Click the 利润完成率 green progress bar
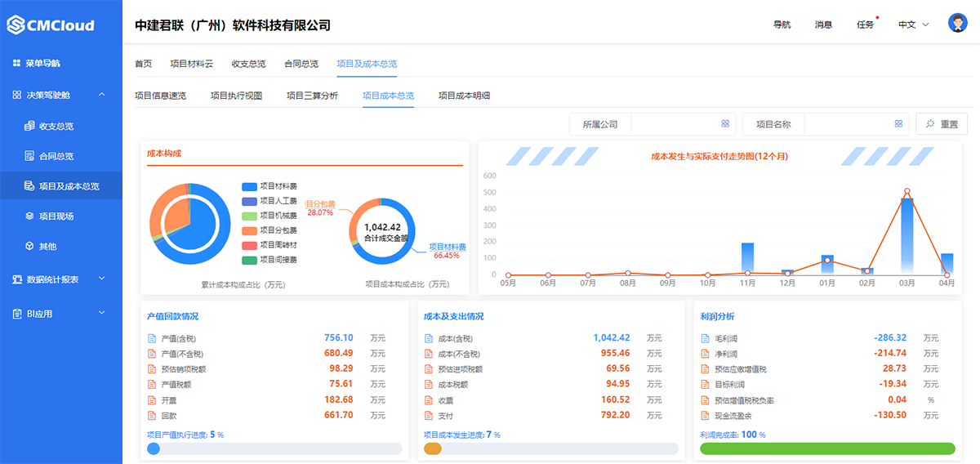The width and height of the screenshot is (980, 464). [x=827, y=448]
